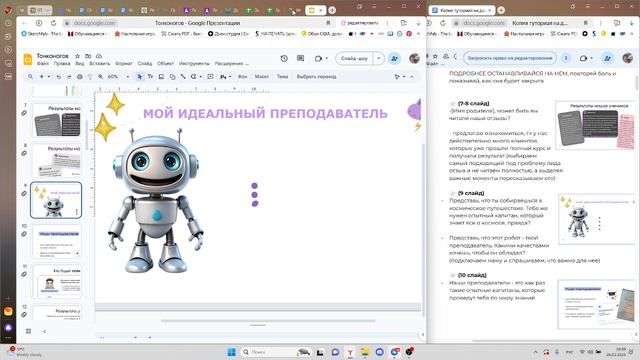Reload the Slides page in left browser
Screen dimensions: 640x360
tap(53, 23)
